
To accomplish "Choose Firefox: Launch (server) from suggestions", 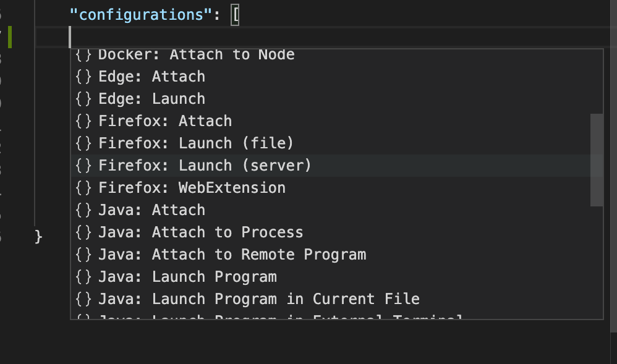I will tap(205, 166).
